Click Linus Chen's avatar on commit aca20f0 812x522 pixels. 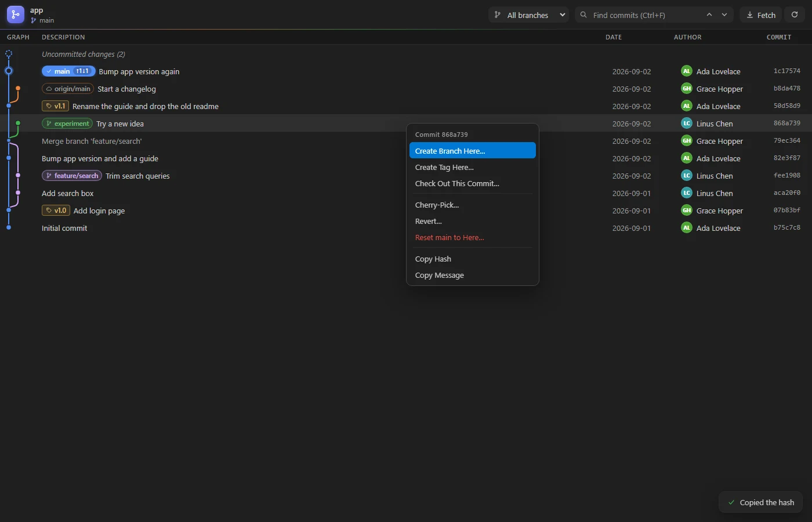[687, 193]
